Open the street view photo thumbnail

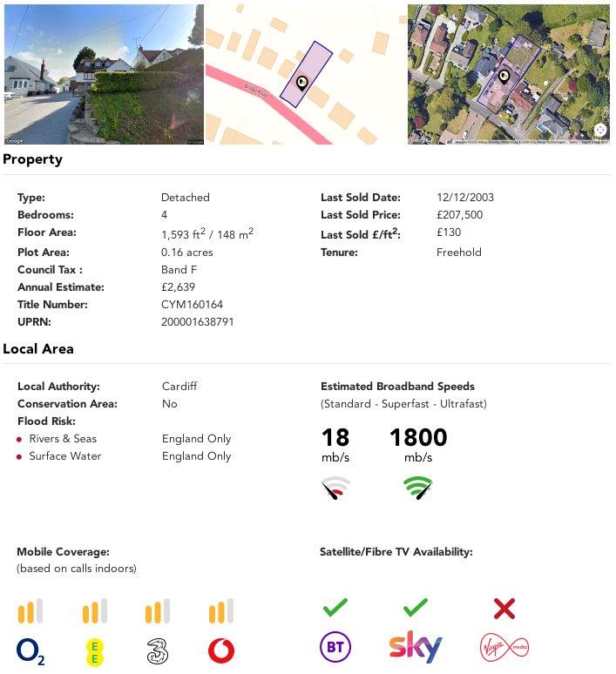pos(104,74)
